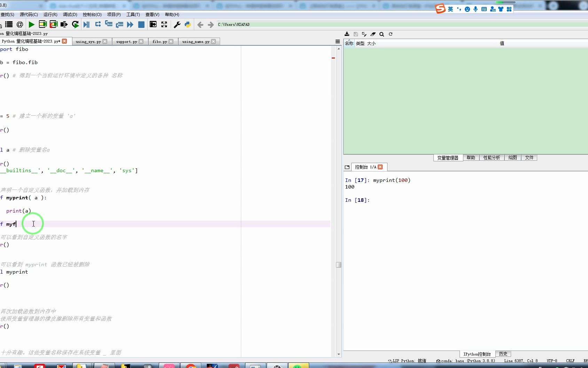The width and height of the screenshot is (588, 368).
Task: Select the 绘图 pane tab
Action: click(x=512, y=158)
